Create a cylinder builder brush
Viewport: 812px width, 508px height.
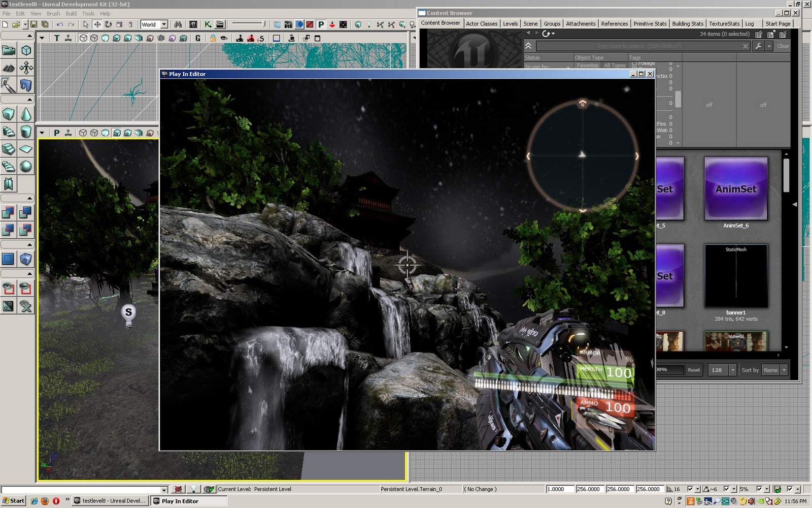(26, 132)
